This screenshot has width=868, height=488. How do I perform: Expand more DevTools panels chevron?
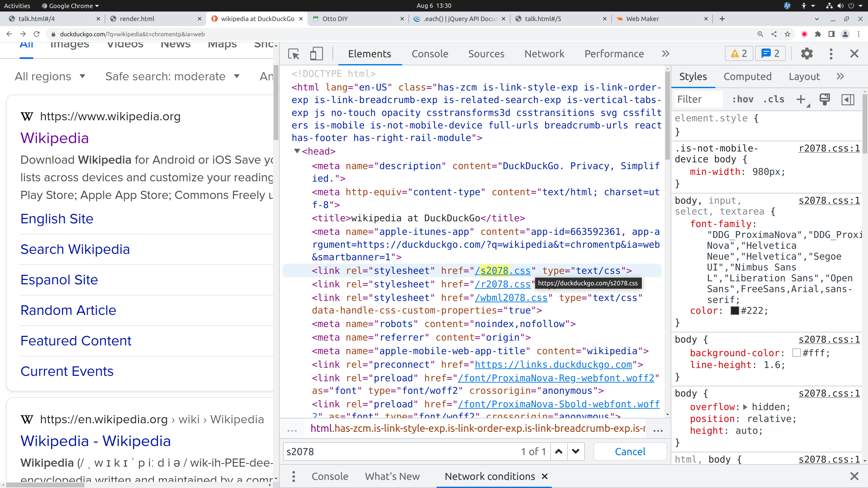point(666,54)
